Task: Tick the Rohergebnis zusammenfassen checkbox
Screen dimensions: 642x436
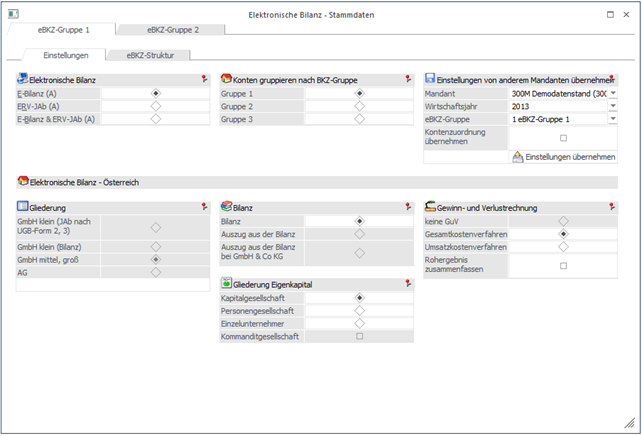Action: point(563,266)
